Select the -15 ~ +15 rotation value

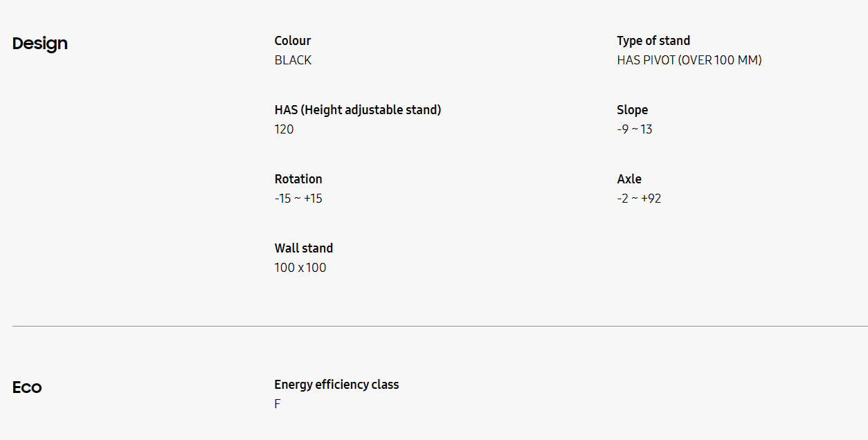(x=298, y=199)
